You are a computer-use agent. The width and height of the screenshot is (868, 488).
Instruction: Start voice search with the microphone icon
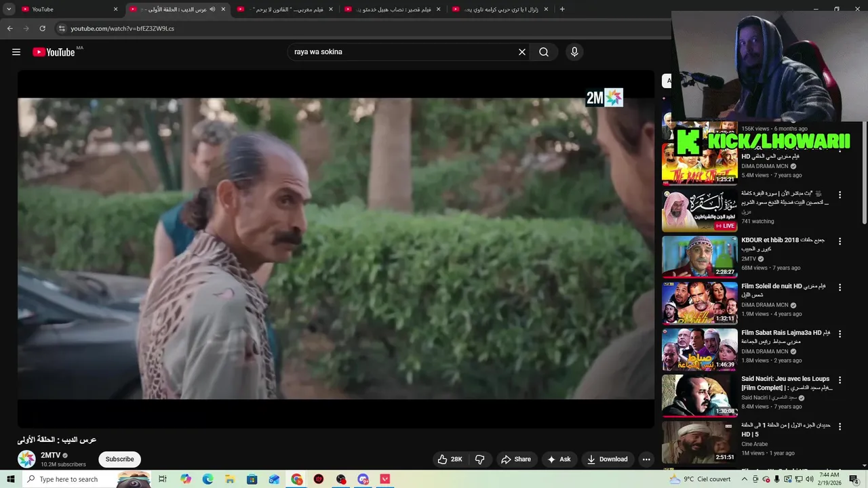coord(574,52)
